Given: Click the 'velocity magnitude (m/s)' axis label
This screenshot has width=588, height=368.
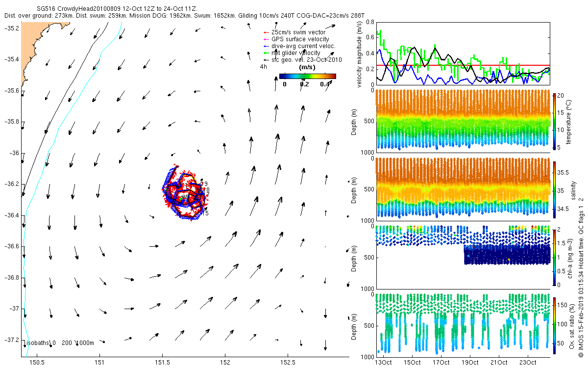Looking at the screenshot, I should 360,54.
